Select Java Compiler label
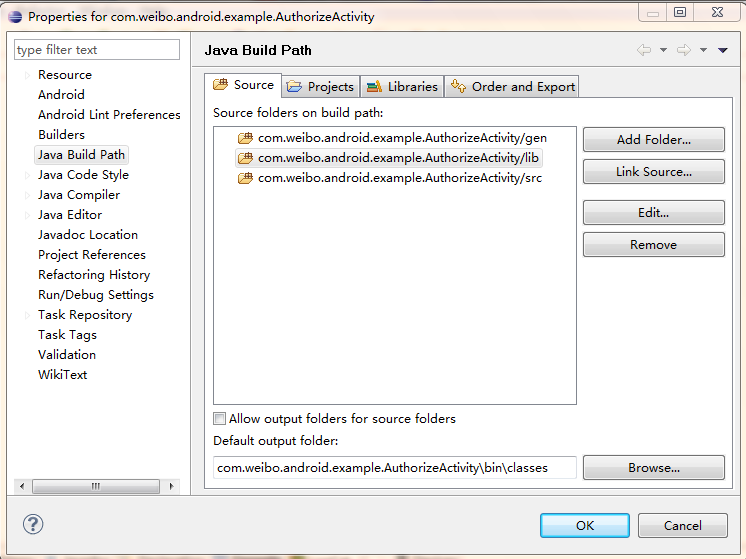 (x=79, y=195)
